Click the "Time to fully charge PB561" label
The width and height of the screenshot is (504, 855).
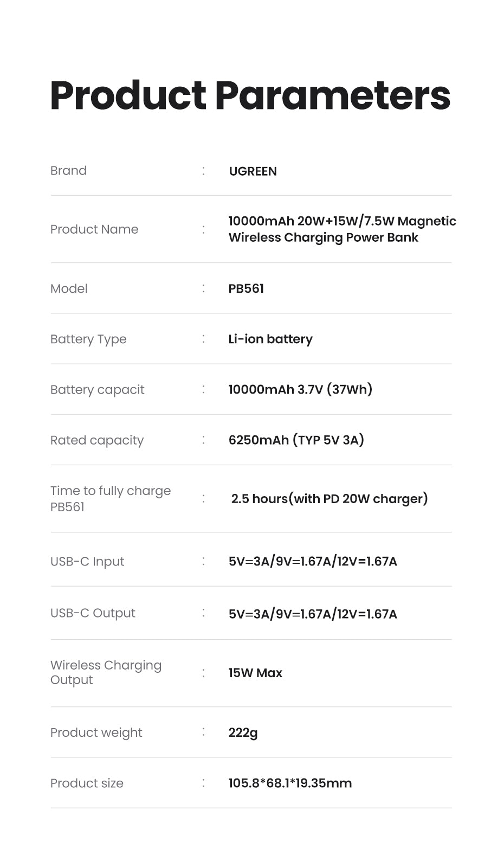point(111,499)
